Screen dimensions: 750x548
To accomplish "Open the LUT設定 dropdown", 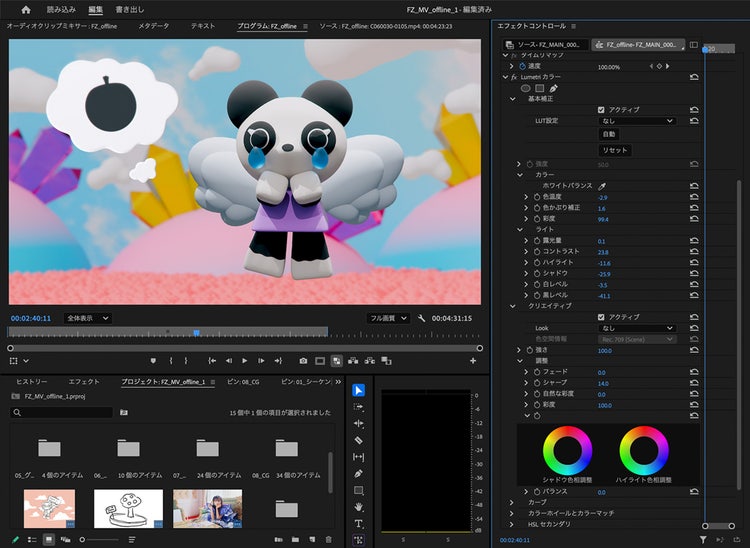I will 636,121.
